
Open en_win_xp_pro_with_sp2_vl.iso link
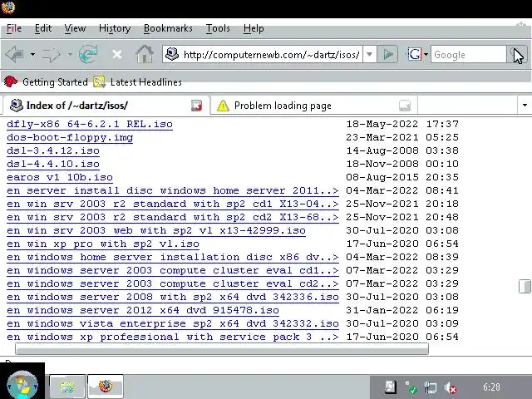click(x=103, y=244)
